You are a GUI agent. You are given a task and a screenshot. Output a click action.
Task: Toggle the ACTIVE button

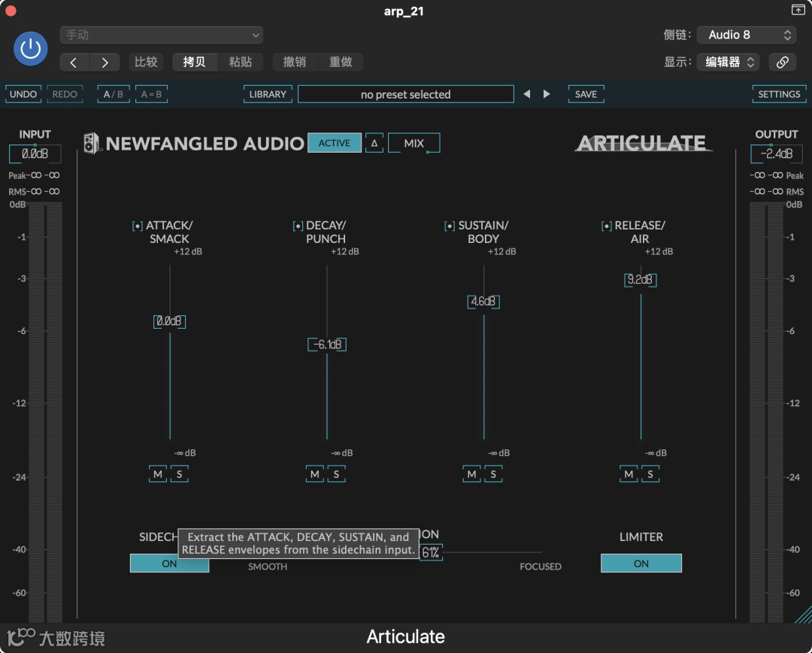(335, 143)
